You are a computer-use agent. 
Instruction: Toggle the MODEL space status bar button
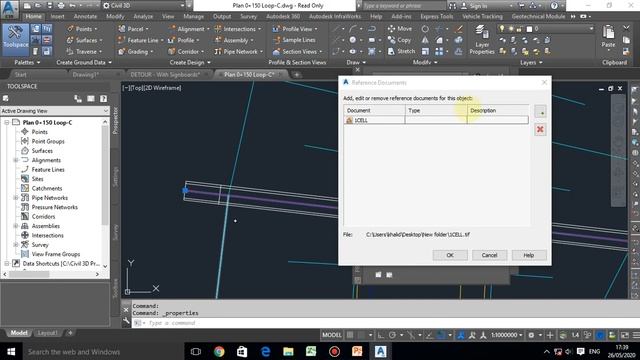pos(332,335)
